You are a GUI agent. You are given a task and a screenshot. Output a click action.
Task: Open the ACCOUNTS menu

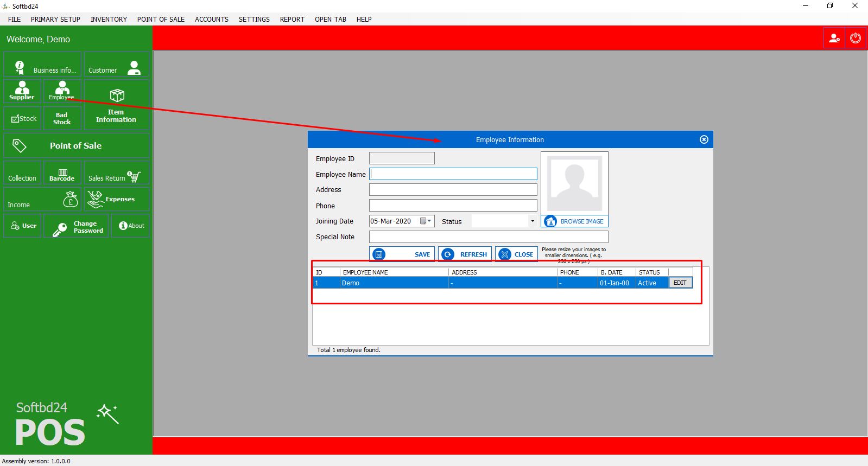pos(212,19)
